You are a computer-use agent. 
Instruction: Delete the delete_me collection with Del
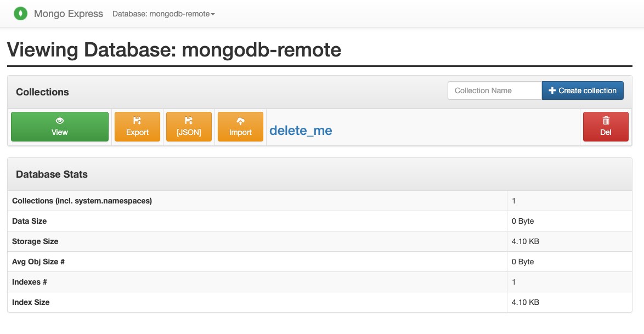606,127
